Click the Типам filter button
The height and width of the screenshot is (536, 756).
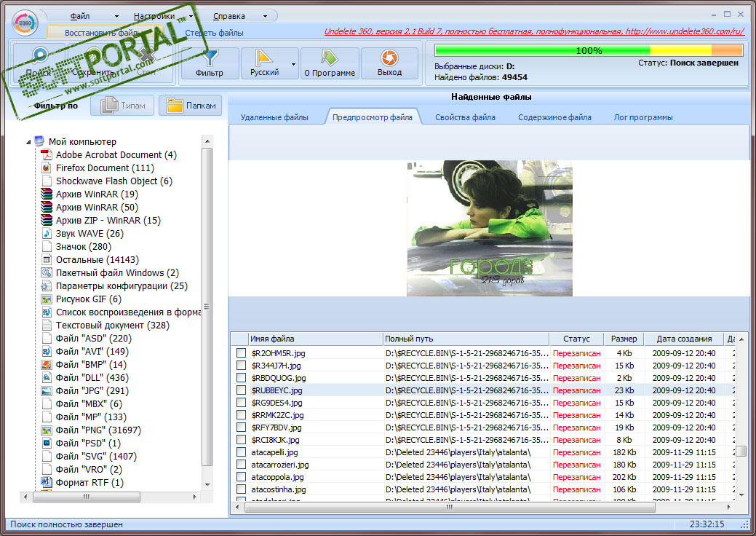122,105
